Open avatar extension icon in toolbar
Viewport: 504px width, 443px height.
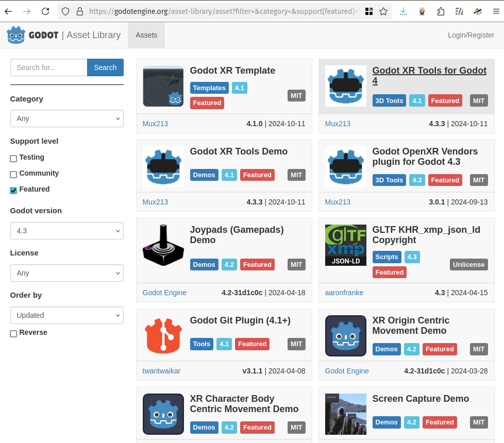pyautogui.click(x=422, y=11)
